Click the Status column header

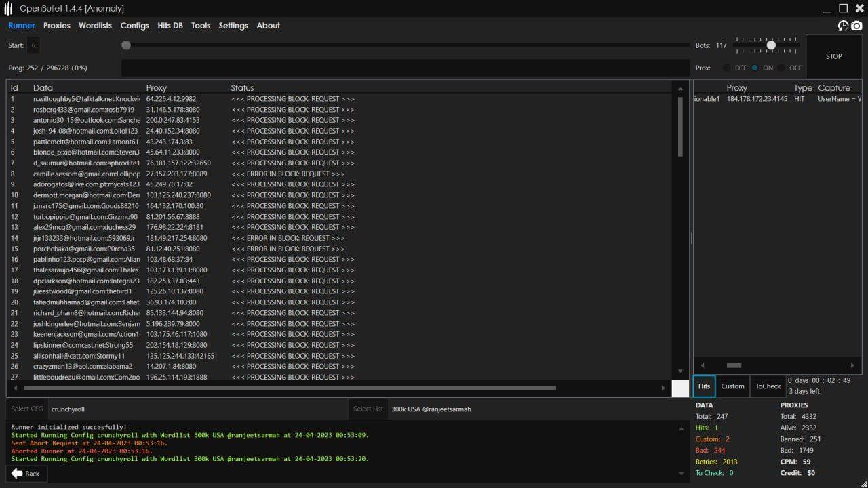coord(242,88)
